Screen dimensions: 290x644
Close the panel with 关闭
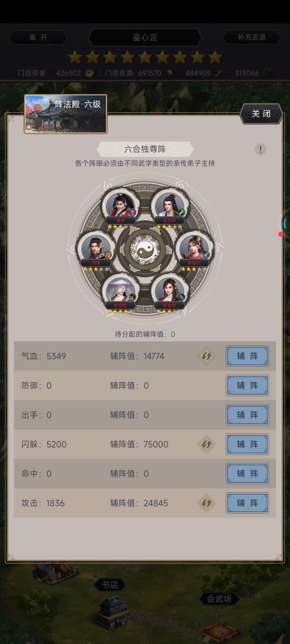tap(261, 114)
